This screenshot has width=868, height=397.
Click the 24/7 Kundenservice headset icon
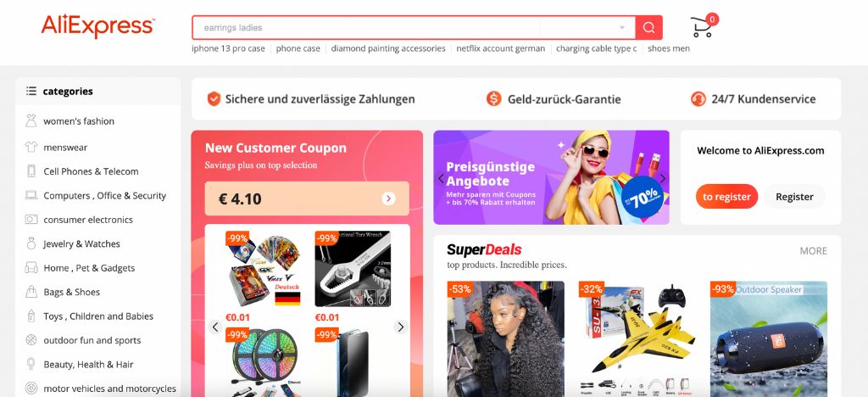(698, 99)
